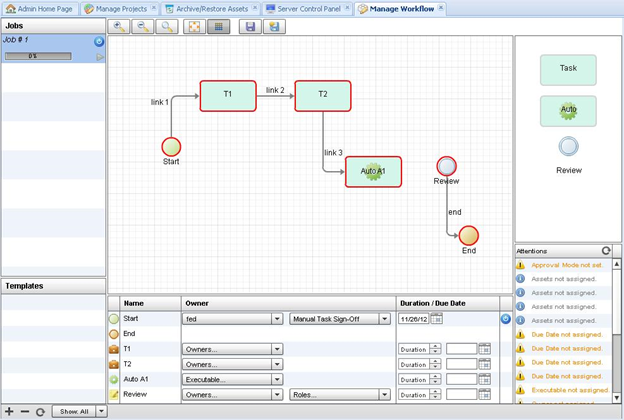Click the add plus icon at bottom left
The width and height of the screenshot is (624, 420).
pos(9,411)
